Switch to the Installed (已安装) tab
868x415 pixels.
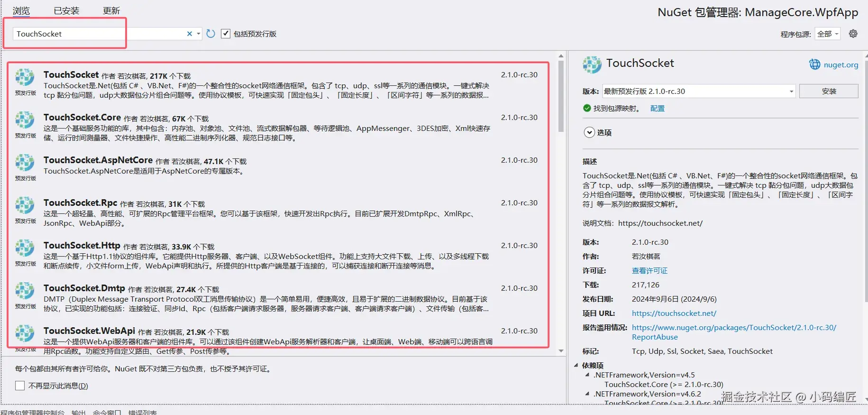point(66,10)
